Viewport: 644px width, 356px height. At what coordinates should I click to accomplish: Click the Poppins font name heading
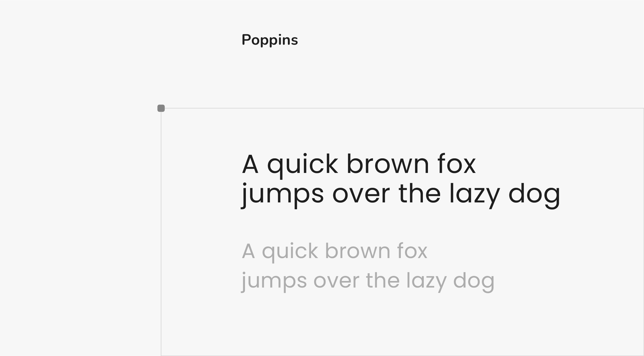(x=270, y=40)
